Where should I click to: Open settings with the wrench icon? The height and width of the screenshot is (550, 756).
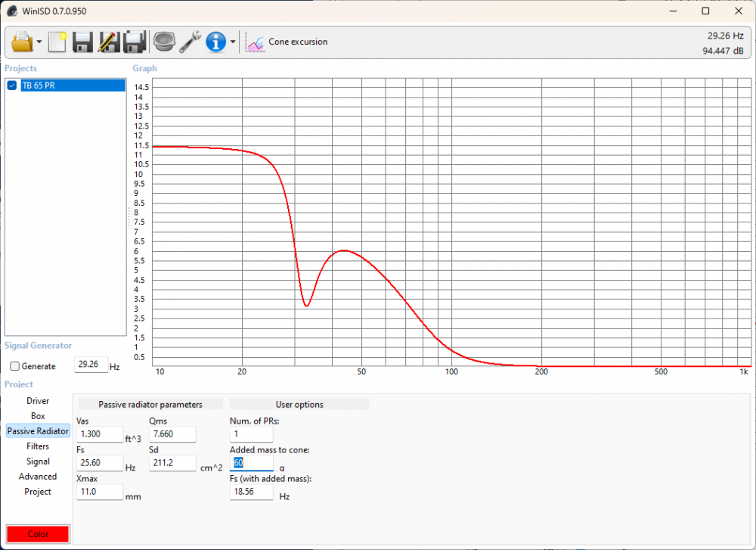[x=190, y=42]
